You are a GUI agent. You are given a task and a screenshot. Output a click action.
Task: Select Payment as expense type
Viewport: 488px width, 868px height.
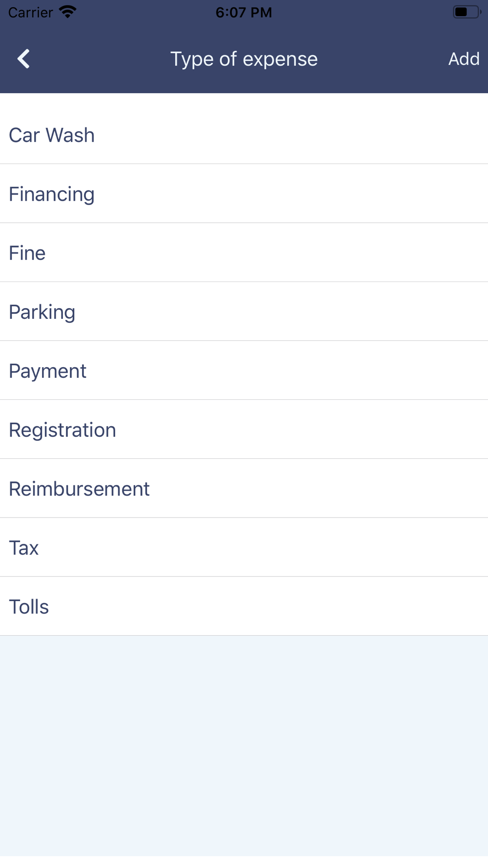click(x=244, y=371)
